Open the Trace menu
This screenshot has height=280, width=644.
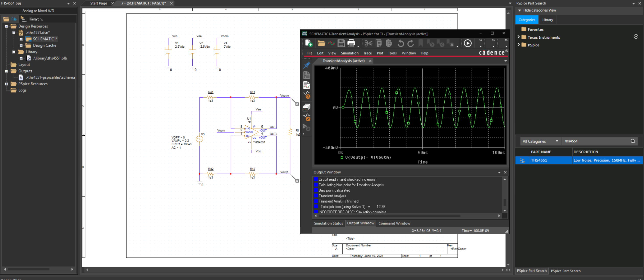(367, 53)
